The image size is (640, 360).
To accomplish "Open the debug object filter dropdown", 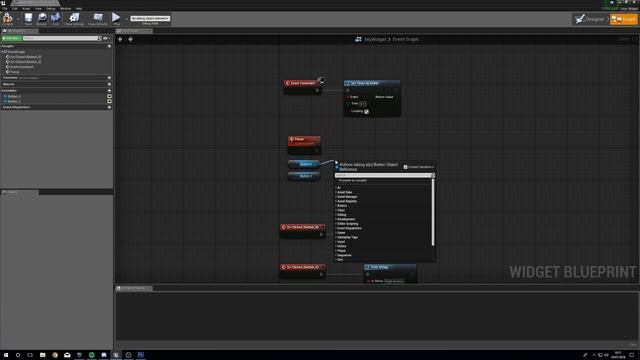I will (x=150, y=18).
